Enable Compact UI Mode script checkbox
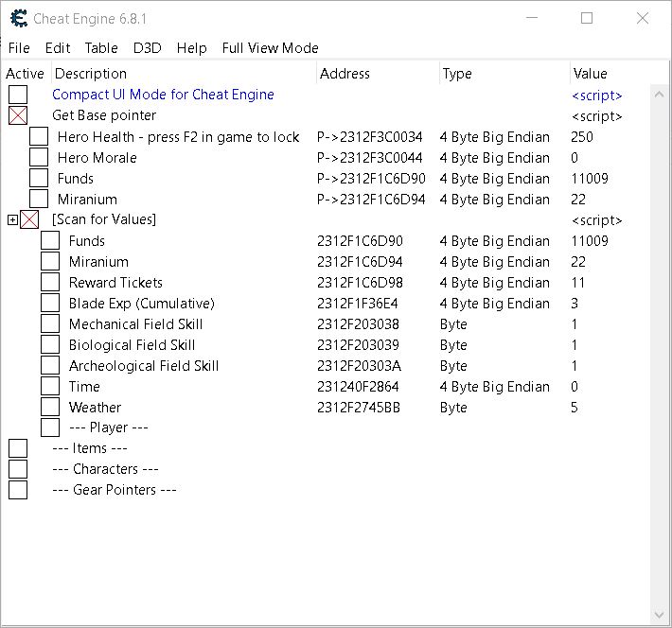 point(18,95)
